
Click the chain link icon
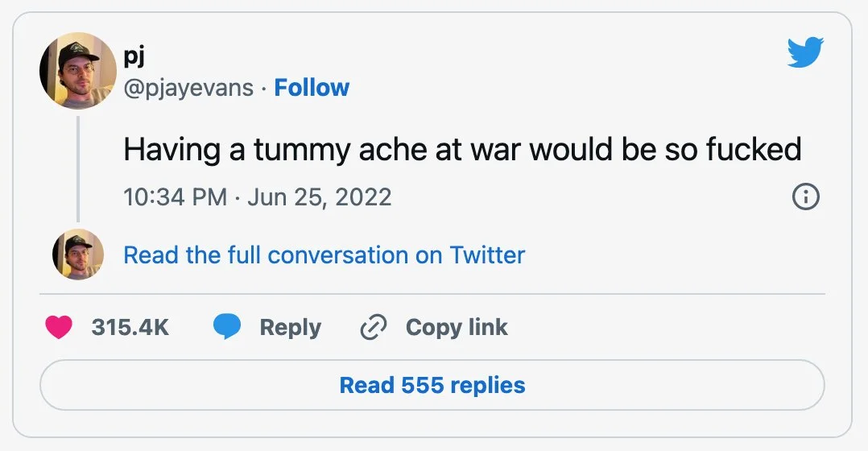[x=374, y=327]
